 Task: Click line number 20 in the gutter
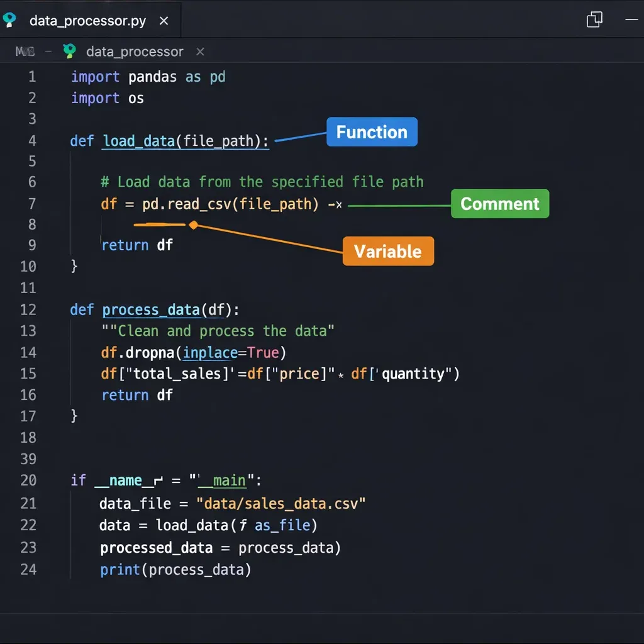point(28,480)
